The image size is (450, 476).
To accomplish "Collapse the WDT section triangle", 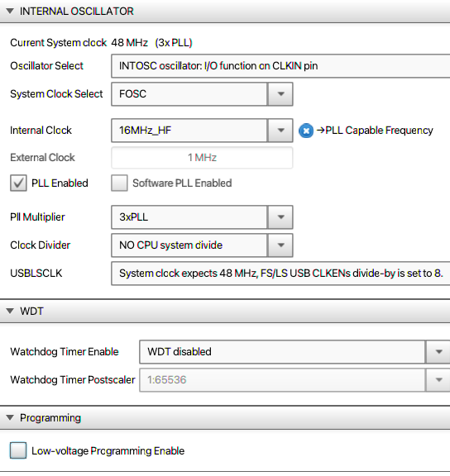I will (x=10, y=311).
